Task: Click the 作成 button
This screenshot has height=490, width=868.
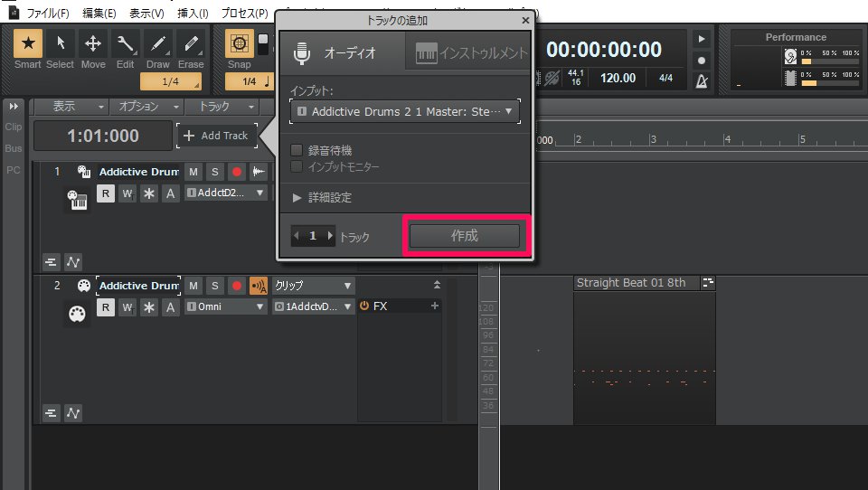Action: (465, 236)
